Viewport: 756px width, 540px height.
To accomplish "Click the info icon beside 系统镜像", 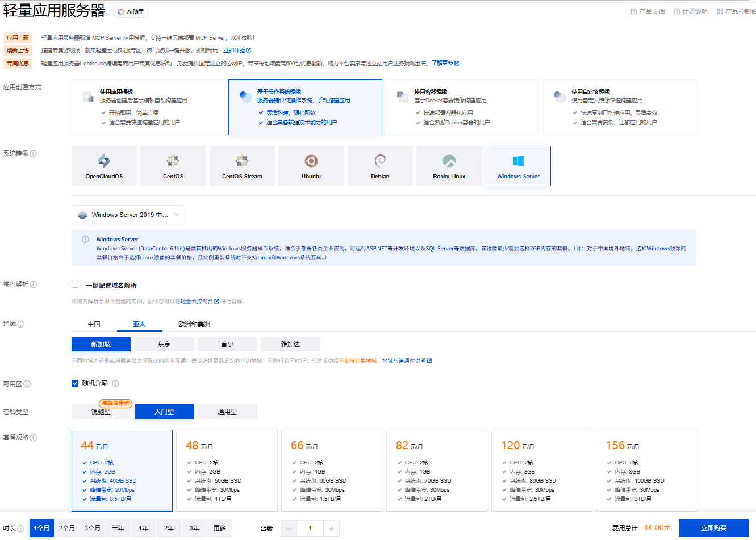I will click(34, 154).
